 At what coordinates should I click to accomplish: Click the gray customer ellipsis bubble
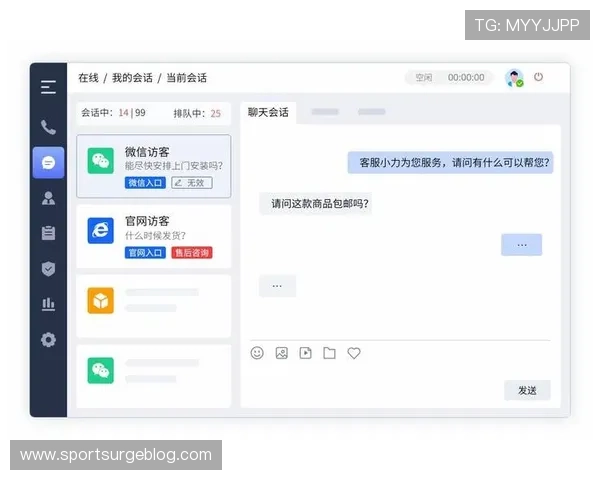277,286
